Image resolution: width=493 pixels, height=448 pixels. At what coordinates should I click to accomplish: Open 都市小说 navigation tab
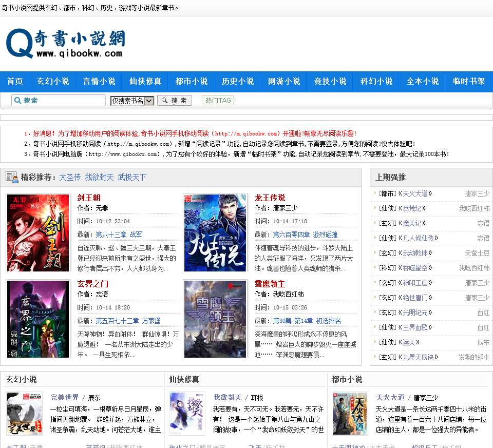[x=192, y=82]
